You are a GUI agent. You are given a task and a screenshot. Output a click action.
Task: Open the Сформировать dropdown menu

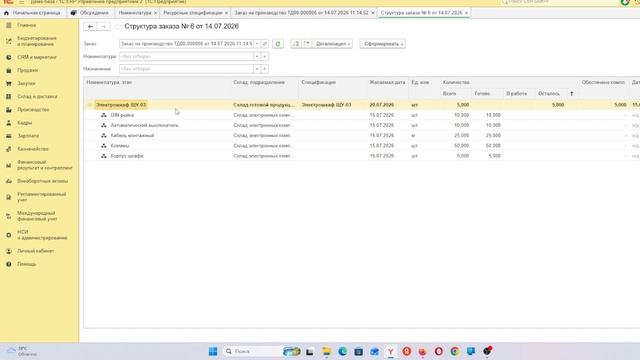click(x=383, y=44)
